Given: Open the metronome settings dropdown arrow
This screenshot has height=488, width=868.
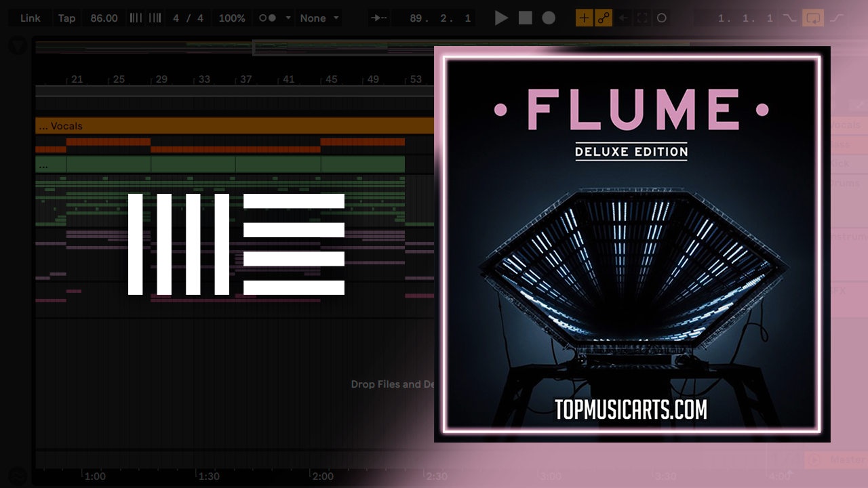Looking at the screenshot, I should [x=288, y=18].
